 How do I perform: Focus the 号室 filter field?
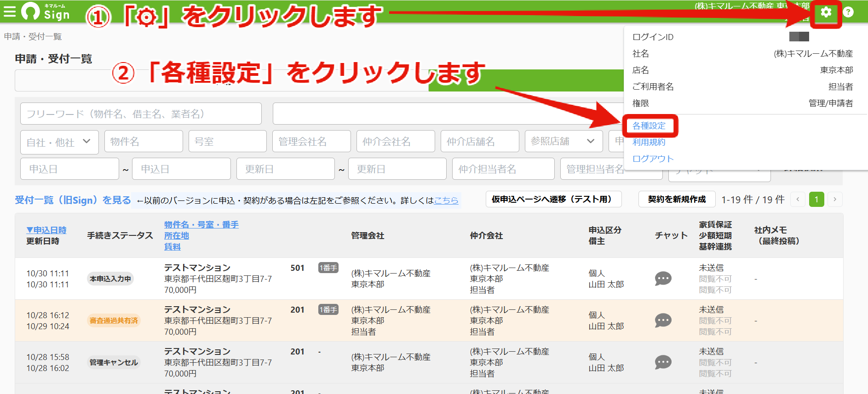228,141
